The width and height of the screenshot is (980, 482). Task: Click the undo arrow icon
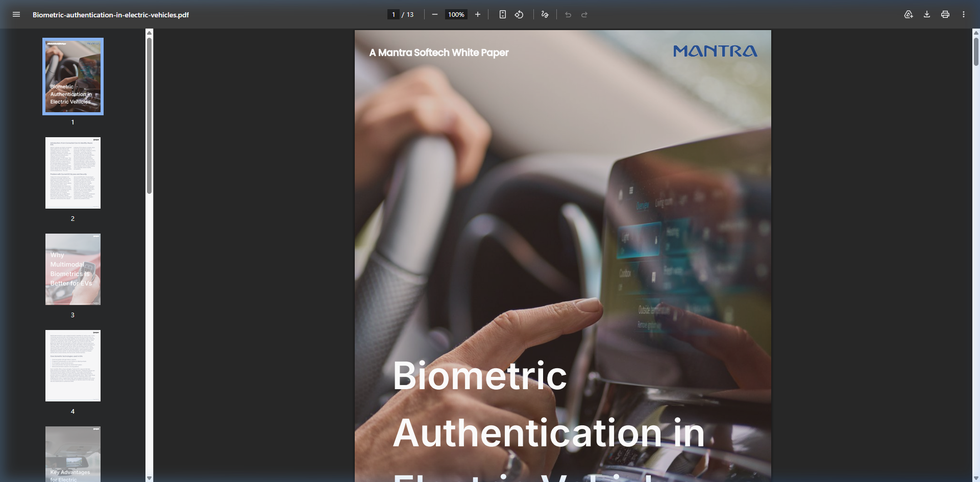(568, 14)
